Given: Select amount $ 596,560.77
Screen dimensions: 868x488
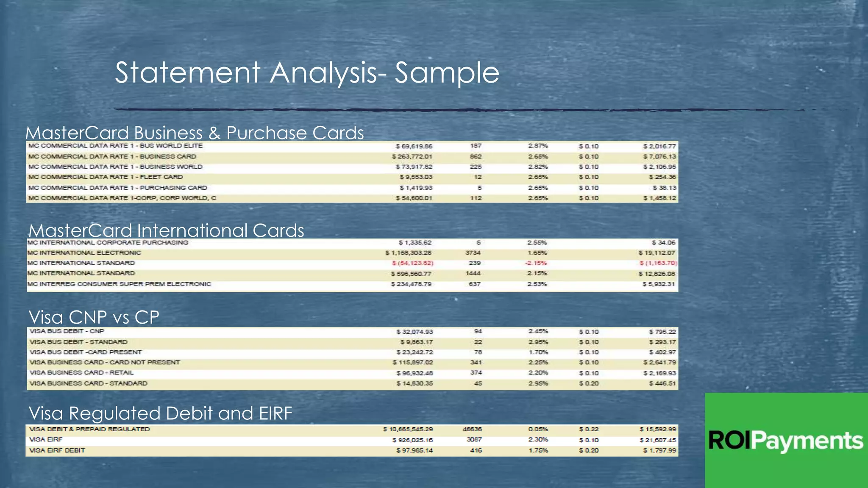Looking at the screenshot, I should point(411,274).
